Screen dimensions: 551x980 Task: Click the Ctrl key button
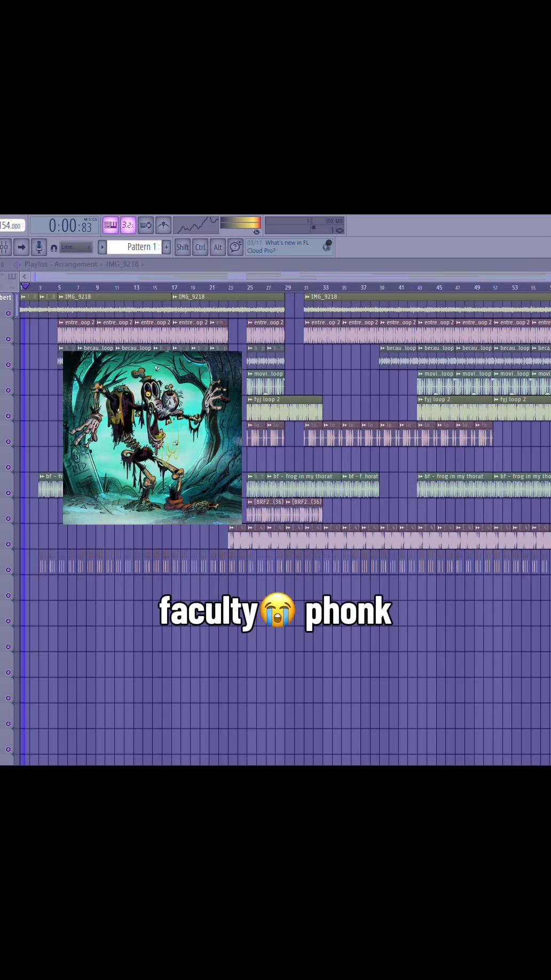(200, 247)
